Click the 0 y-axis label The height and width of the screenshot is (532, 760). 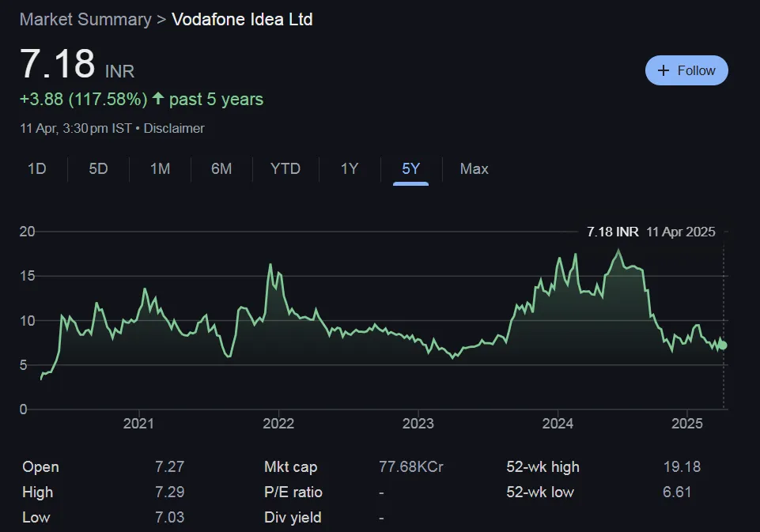tap(23, 409)
